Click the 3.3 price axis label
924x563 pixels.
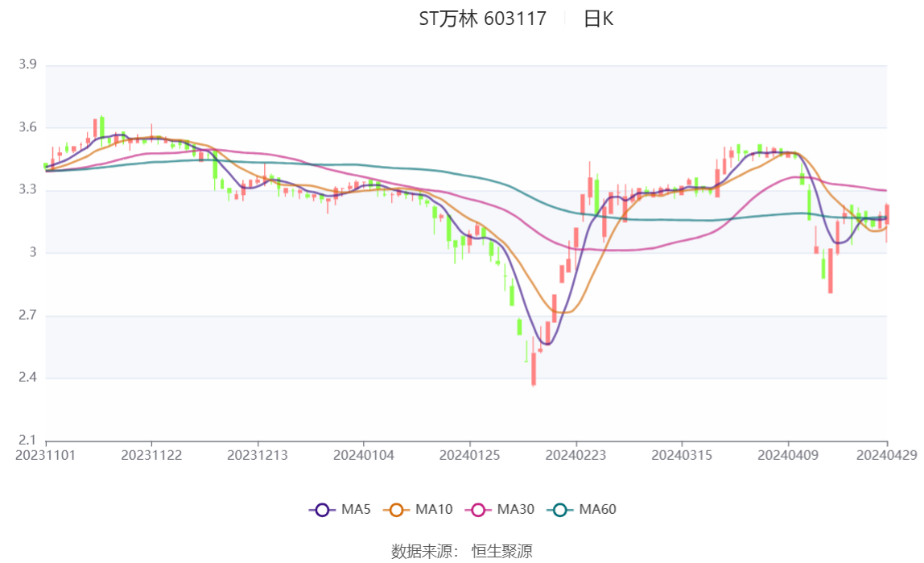27,190
